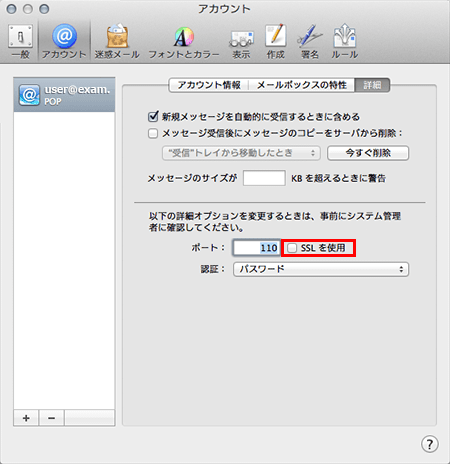Click the 今すぐ削除 button

coord(368,153)
